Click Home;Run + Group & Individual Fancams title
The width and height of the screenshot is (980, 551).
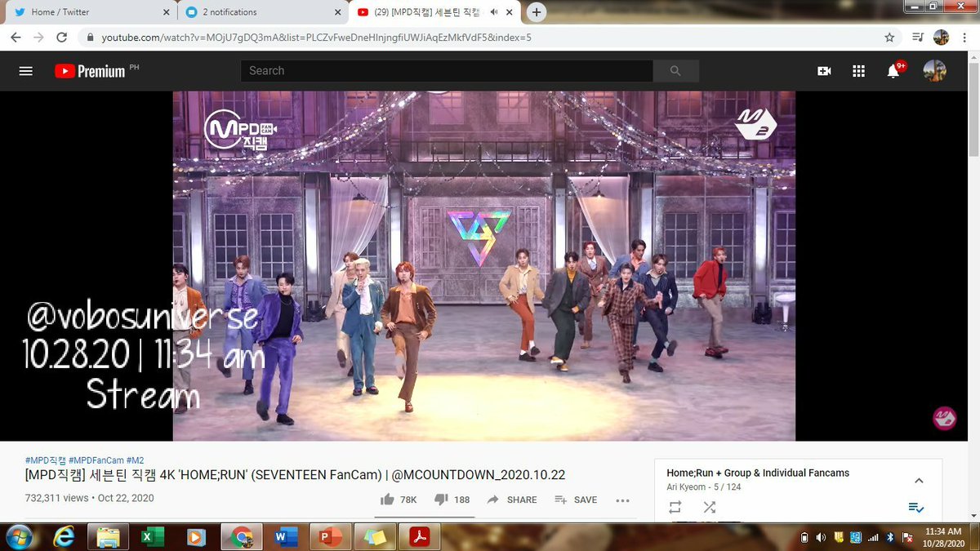click(758, 473)
